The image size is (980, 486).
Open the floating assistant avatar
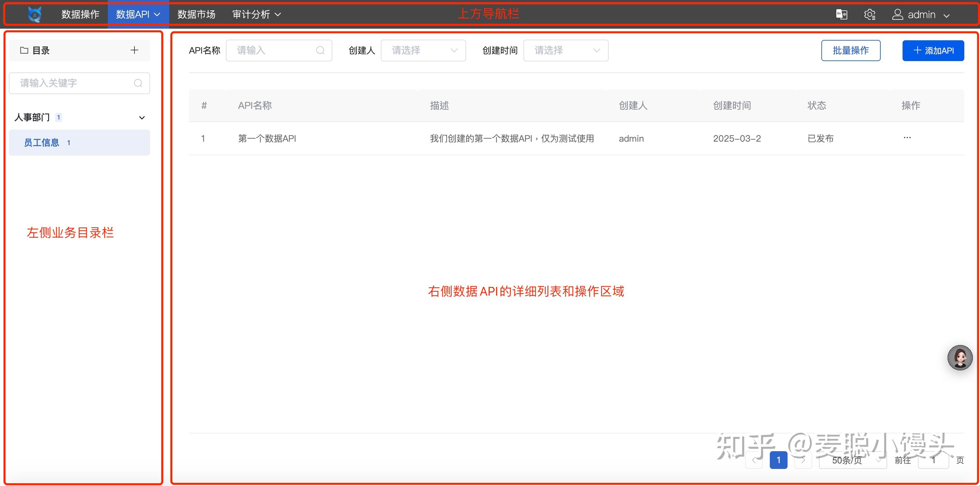tap(960, 357)
